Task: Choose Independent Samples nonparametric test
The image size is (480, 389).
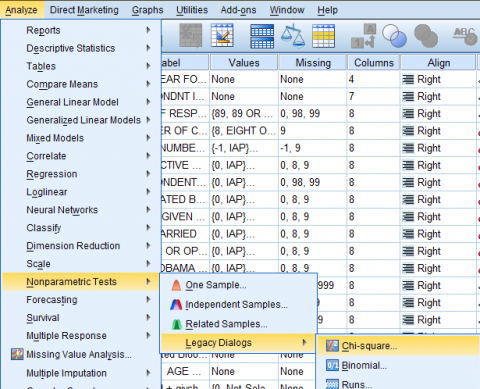Action: tap(238, 305)
